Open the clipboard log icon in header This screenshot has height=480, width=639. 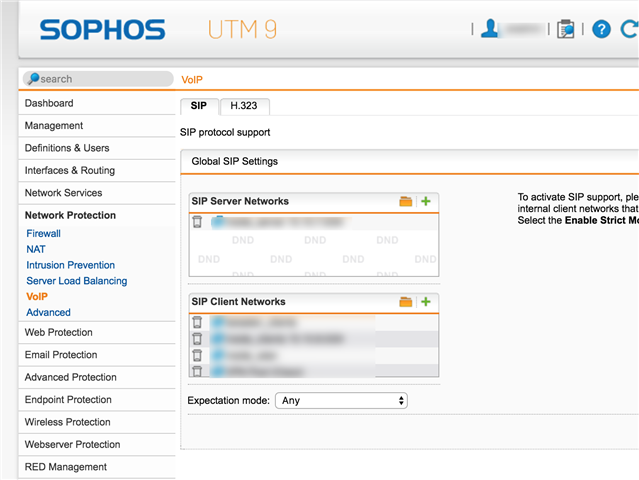566,29
